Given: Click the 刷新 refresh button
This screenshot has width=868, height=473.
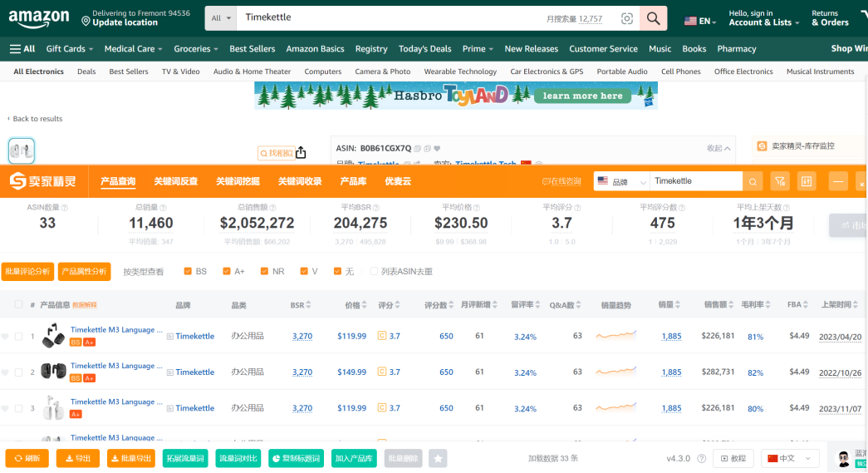Looking at the screenshot, I should click(x=27, y=458).
